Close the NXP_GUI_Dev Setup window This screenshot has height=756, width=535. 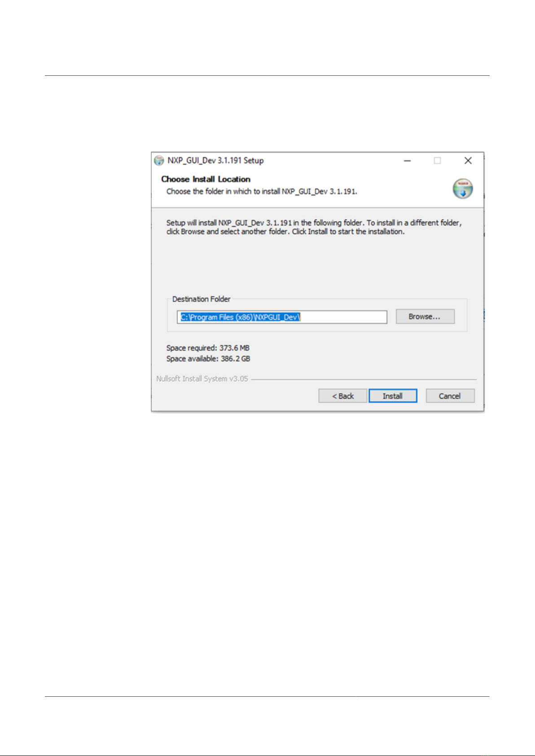click(468, 161)
